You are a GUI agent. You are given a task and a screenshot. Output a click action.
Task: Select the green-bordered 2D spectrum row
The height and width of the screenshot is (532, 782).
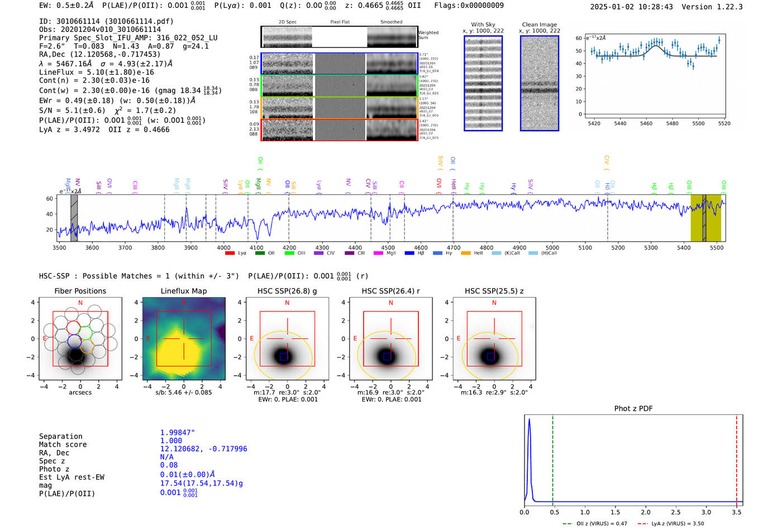340,86
